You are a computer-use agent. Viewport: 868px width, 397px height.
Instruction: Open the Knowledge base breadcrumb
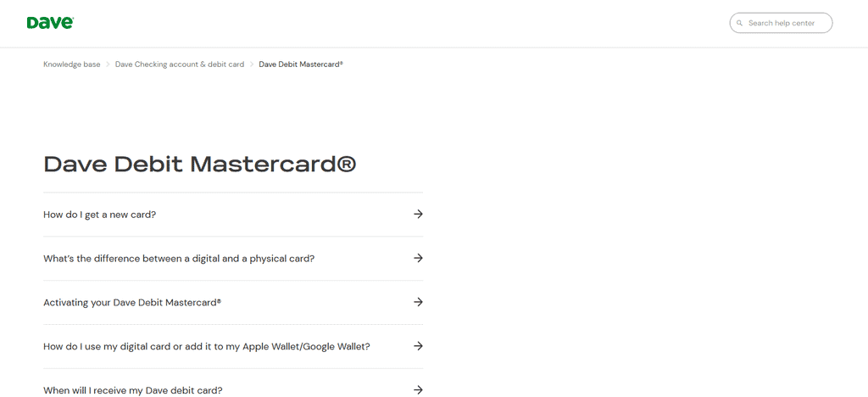click(x=72, y=64)
